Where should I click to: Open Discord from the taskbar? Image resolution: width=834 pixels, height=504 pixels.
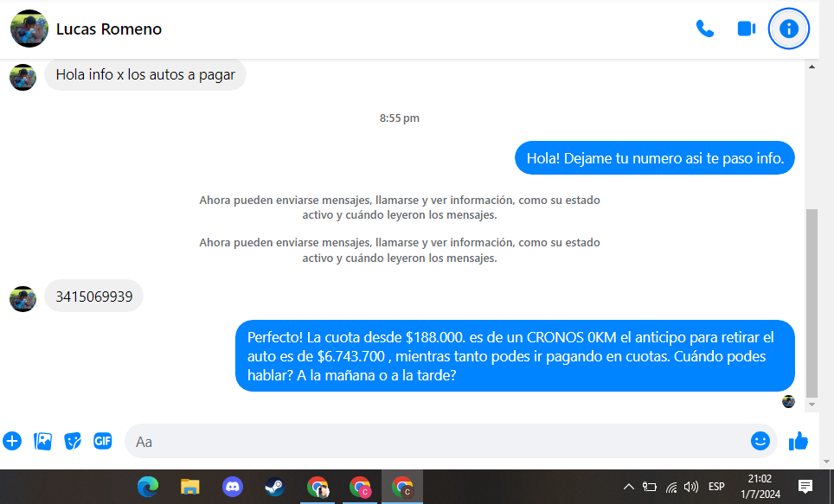click(233, 487)
